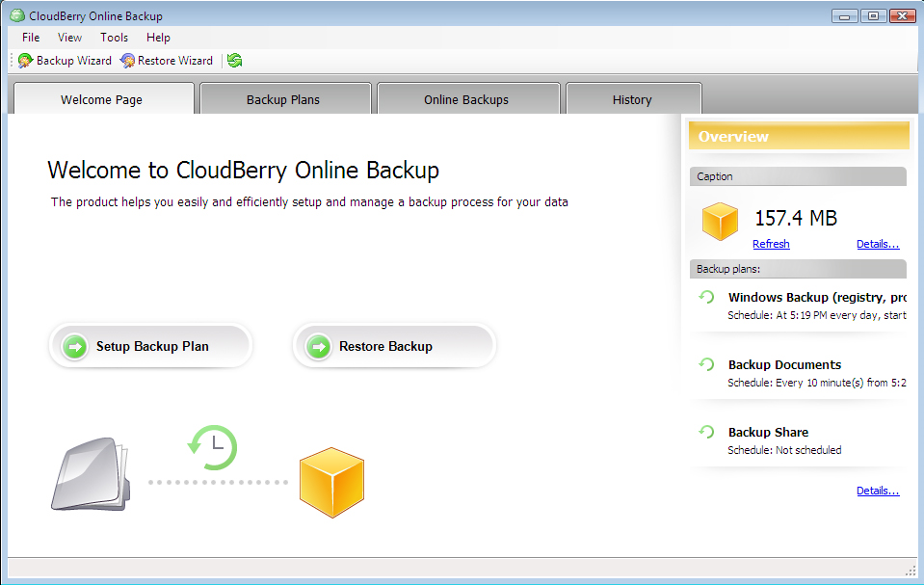Click the Backup Wizard toolbar icon

[26, 60]
